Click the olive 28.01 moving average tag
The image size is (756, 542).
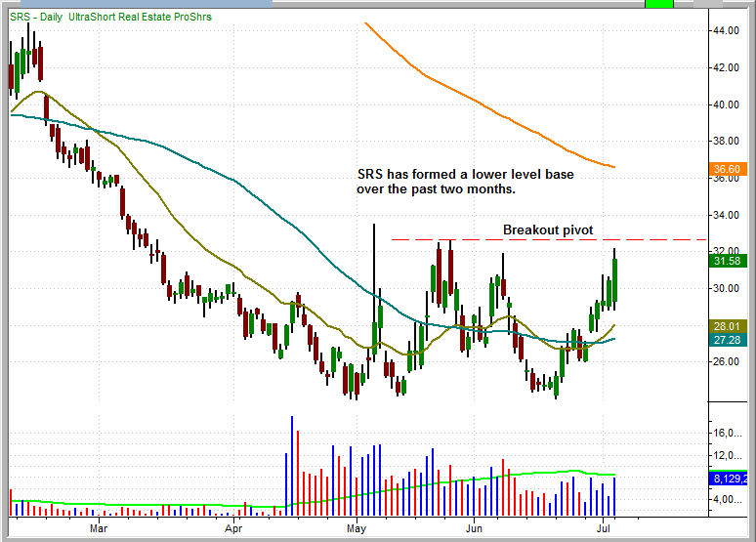tap(728, 325)
